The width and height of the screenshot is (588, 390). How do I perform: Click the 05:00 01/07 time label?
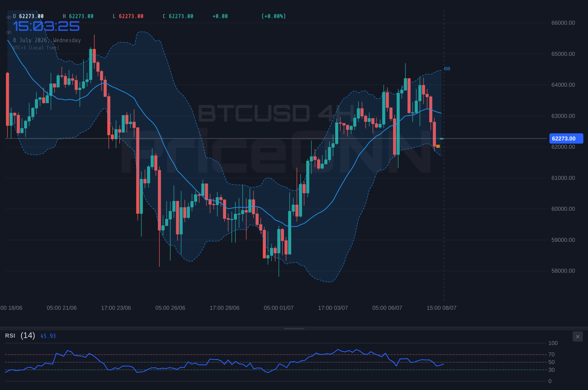(x=279, y=308)
